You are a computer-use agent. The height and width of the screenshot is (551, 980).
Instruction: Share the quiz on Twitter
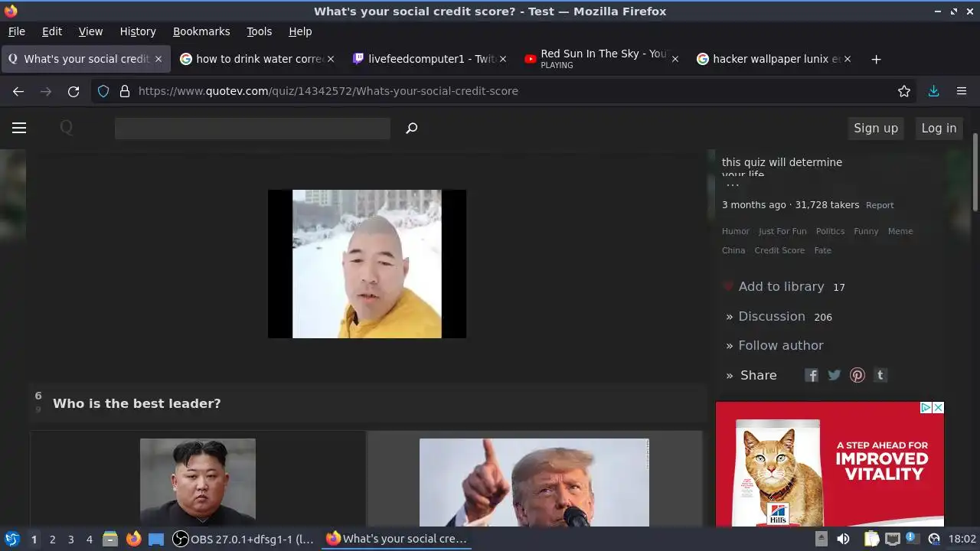pyautogui.click(x=835, y=375)
